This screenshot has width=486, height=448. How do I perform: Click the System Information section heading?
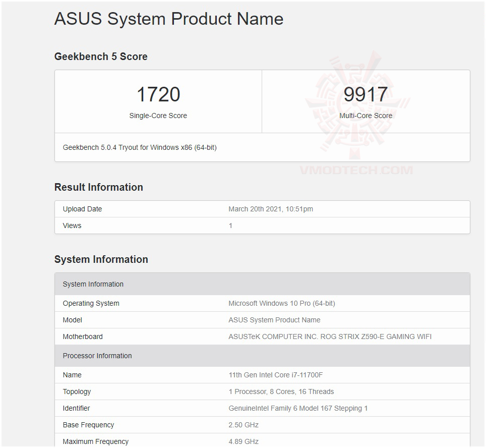click(x=101, y=259)
